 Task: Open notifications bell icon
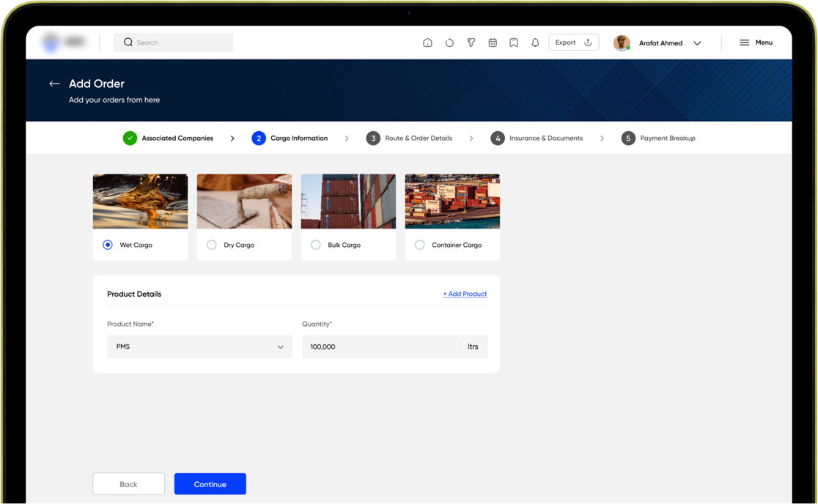[535, 42]
